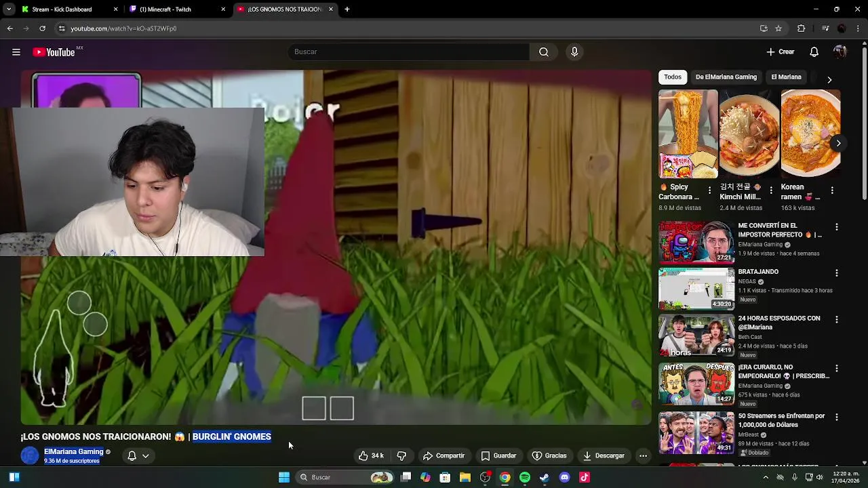Select the Todos filter chip
Viewport: 868px width, 488px height.
[x=673, y=77]
